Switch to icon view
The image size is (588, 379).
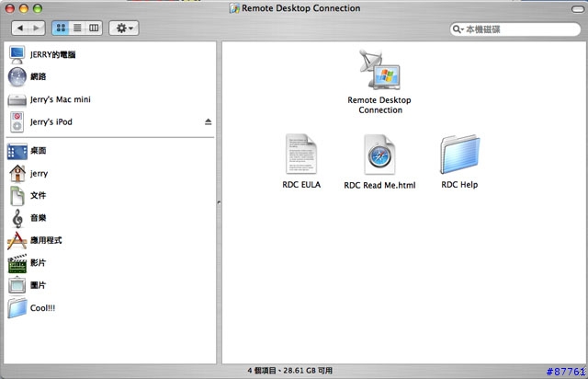[x=61, y=28]
